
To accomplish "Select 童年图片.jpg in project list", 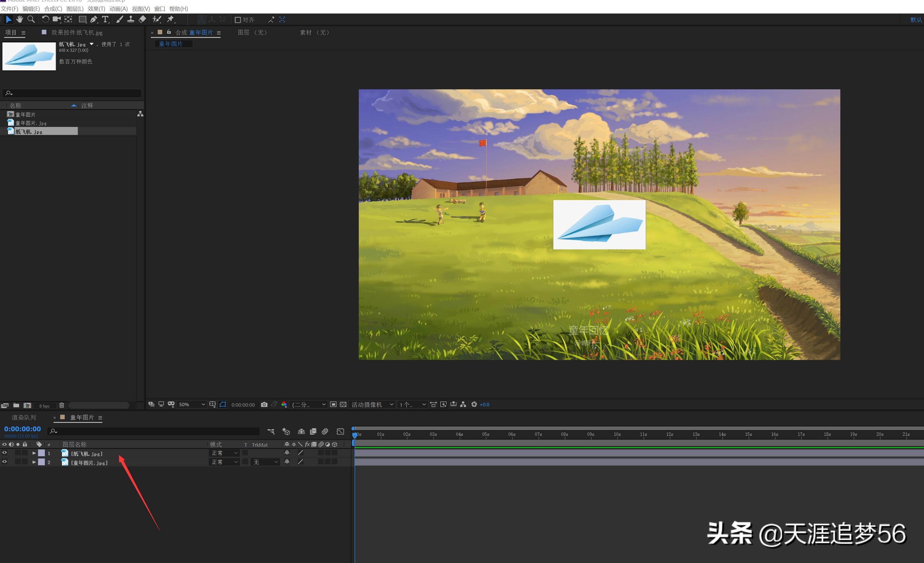I will [x=31, y=123].
